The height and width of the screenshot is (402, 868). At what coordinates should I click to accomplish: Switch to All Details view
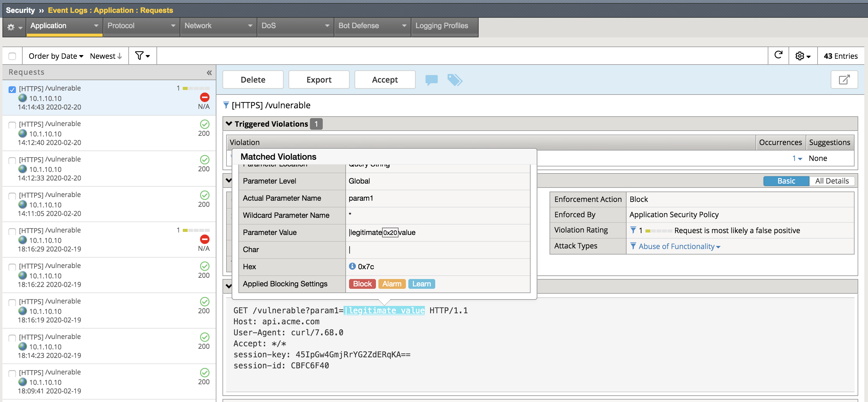click(x=832, y=181)
